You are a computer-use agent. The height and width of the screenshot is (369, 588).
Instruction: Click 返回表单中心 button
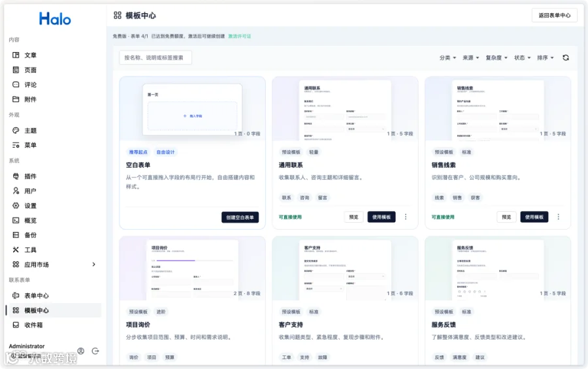(x=554, y=16)
